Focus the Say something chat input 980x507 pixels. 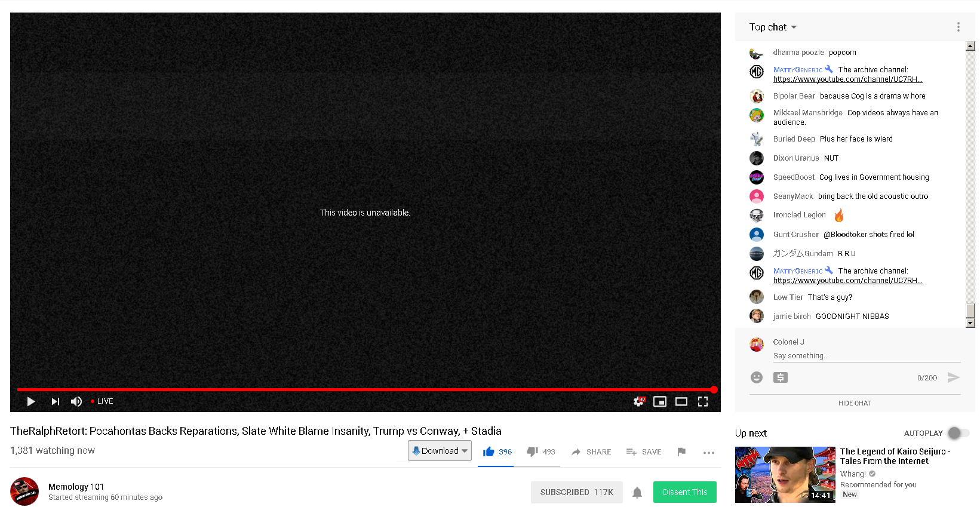tap(867, 356)
